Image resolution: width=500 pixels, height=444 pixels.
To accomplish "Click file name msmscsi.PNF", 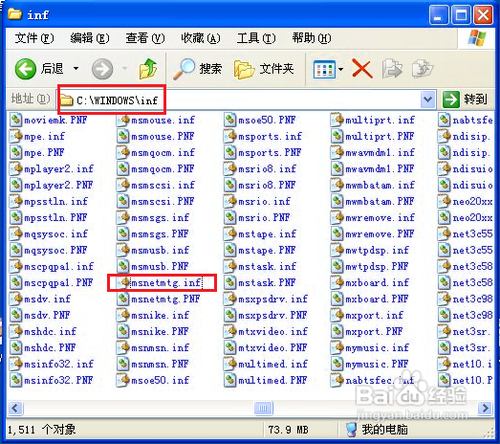I will click(163, 201).
